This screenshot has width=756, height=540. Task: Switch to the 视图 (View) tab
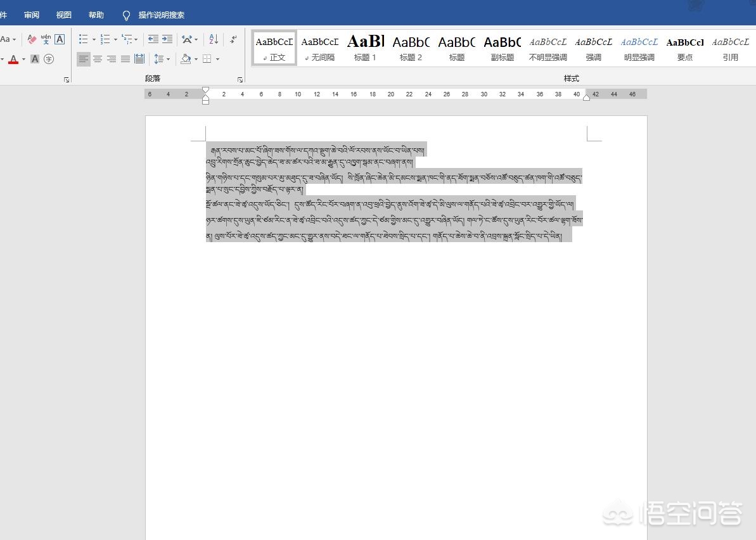(64, 15)
